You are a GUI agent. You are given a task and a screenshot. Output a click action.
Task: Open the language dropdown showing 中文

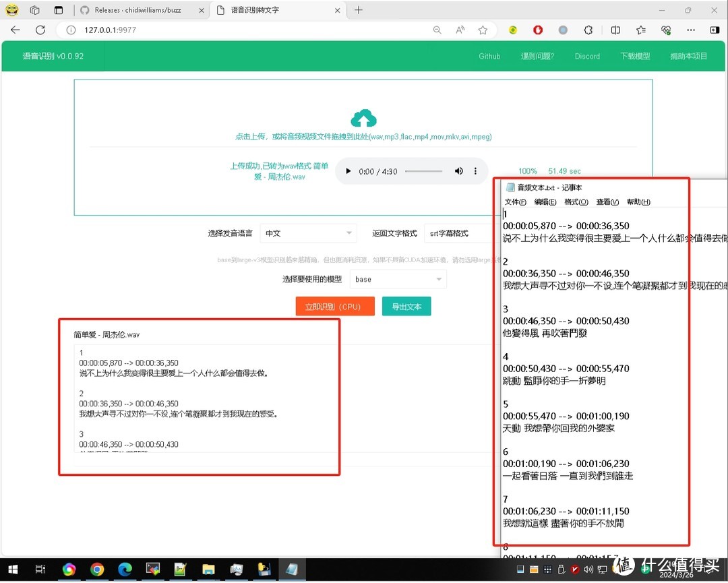tap(308, 233)
